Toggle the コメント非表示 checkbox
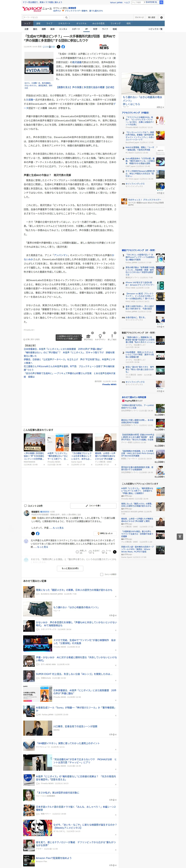 click(x=102, y=574)
